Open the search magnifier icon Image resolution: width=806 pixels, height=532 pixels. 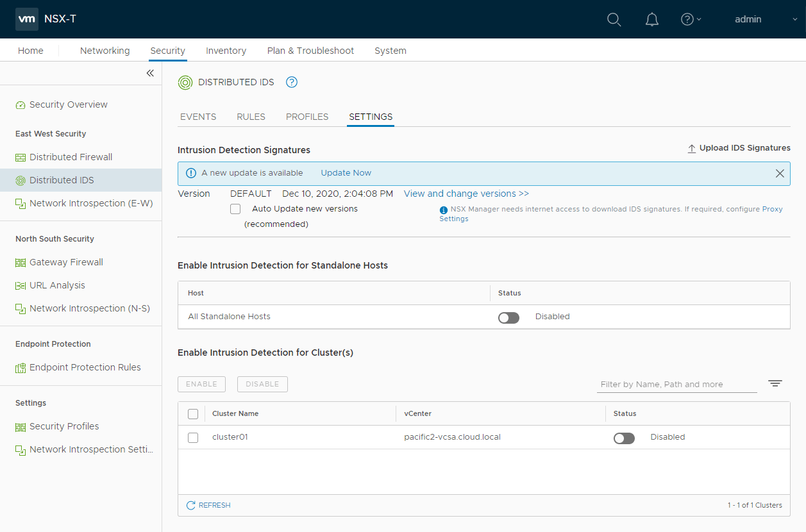(x=614, y=19)
